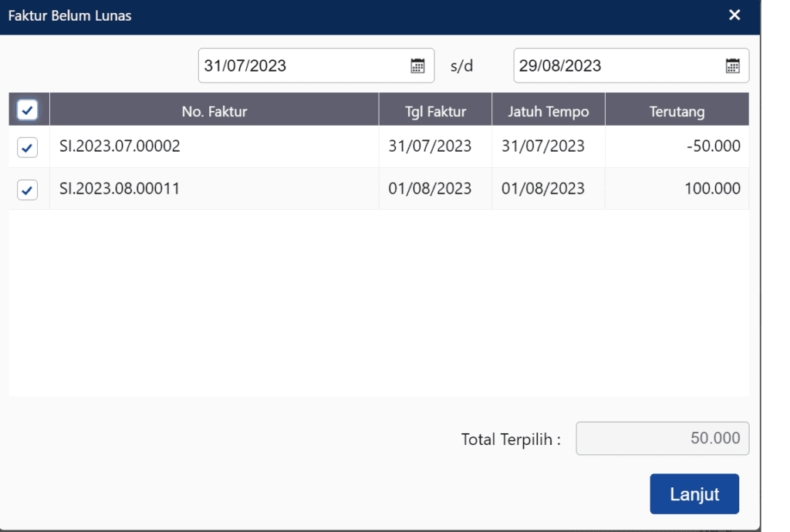The height and width of the screenshot is (532, 790).
Task: Click the end date field showing 29/08/2023
Action: click(617, 66)
